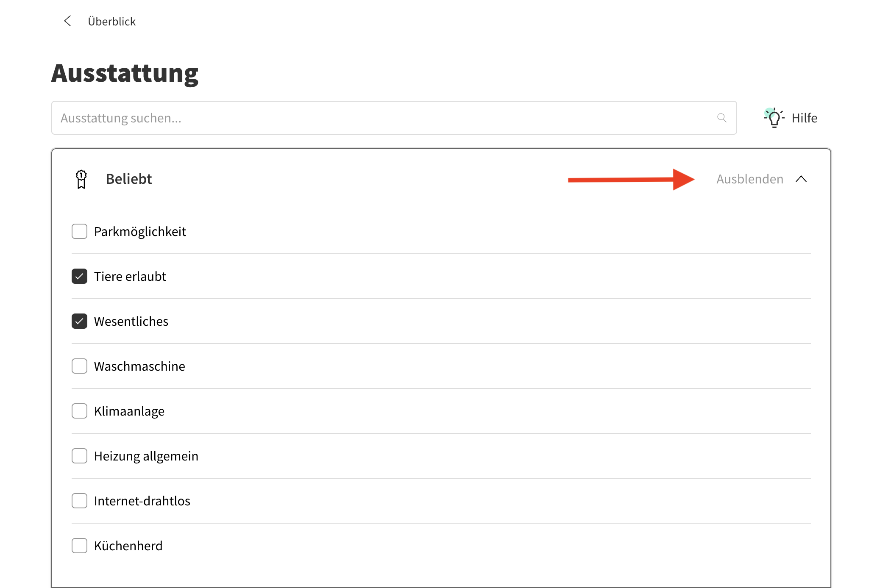Click the Beliebt ribbon badge icon
The width and height of the screenshot is (880, 588).
(x=81, y=179)
